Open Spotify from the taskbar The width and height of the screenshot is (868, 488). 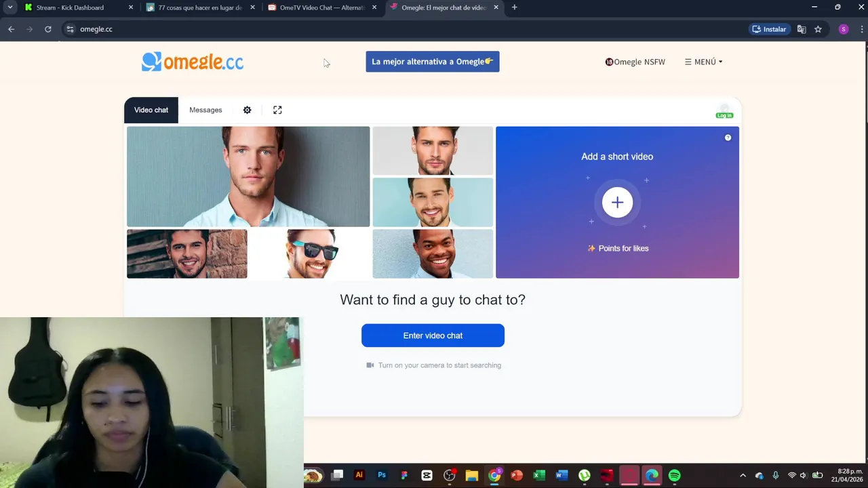(x=674, y=475)
